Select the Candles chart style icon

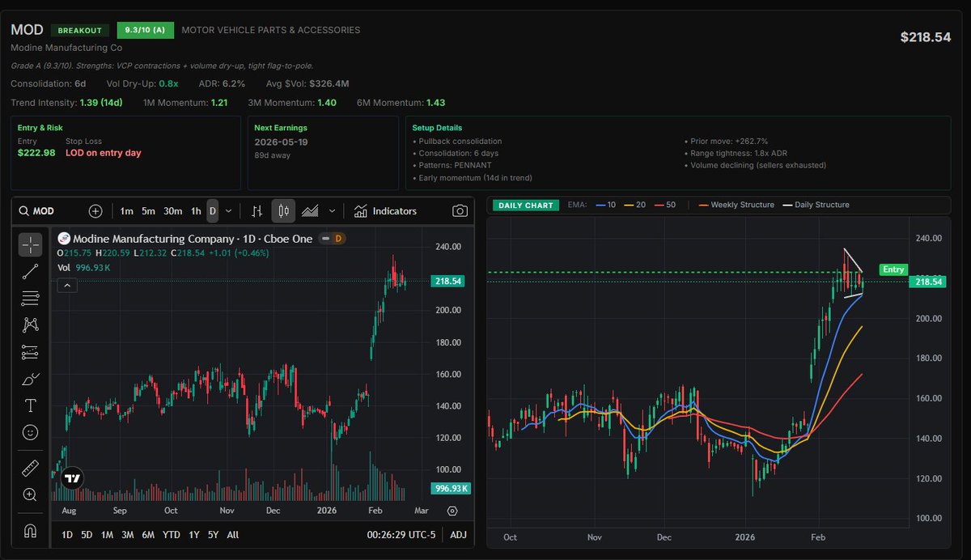[283, 211]
